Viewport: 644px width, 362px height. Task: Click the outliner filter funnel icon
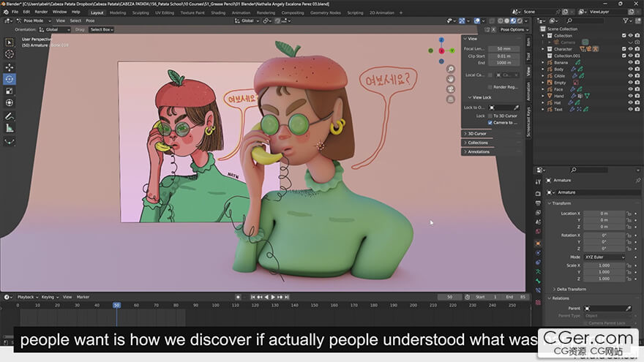click(x=626, y=20)
